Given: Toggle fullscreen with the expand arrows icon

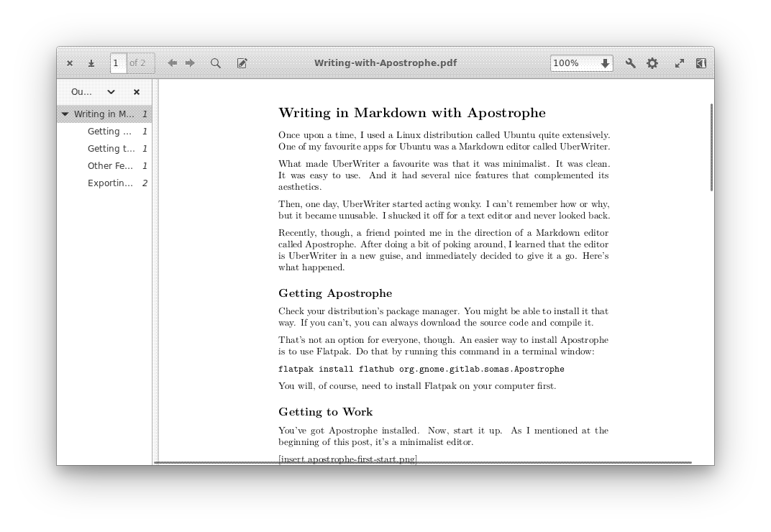Looking at the screenshot, I should 680,63.
